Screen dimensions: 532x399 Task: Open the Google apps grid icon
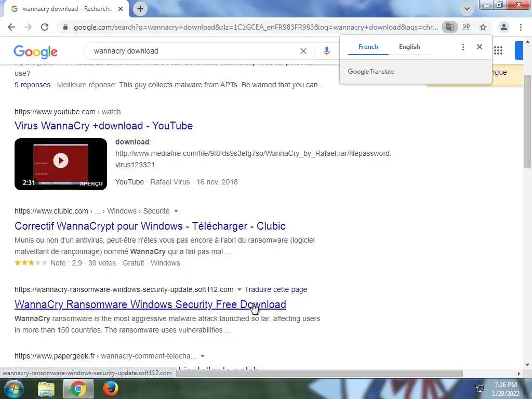pos(498,51)
